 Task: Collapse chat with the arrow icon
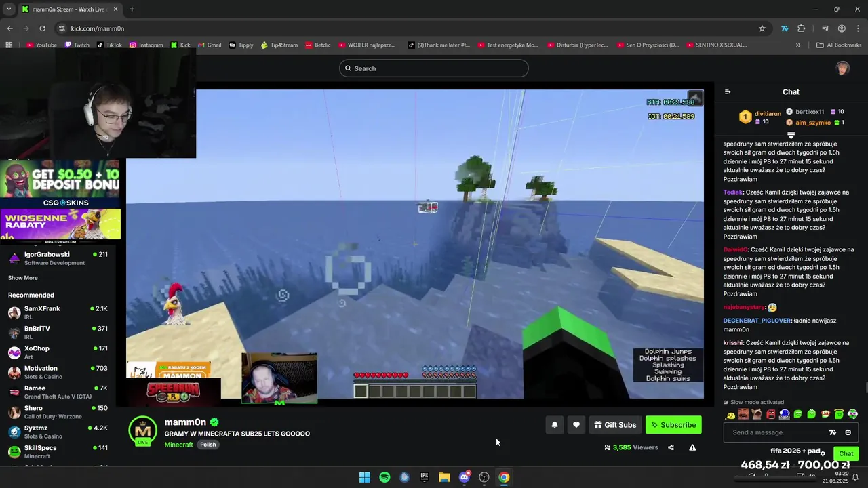[x=728, y=92]
